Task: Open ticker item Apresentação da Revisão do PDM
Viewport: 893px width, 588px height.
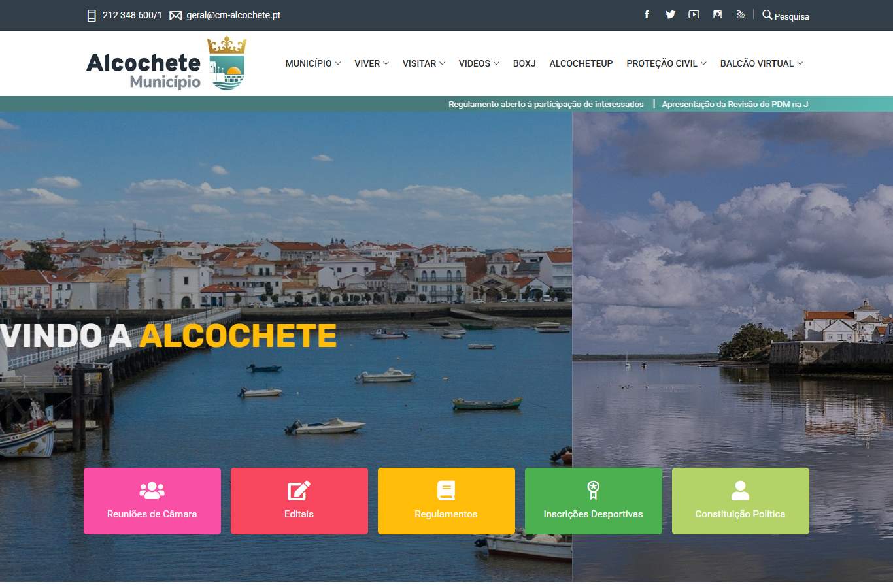Action: [735, 104]
